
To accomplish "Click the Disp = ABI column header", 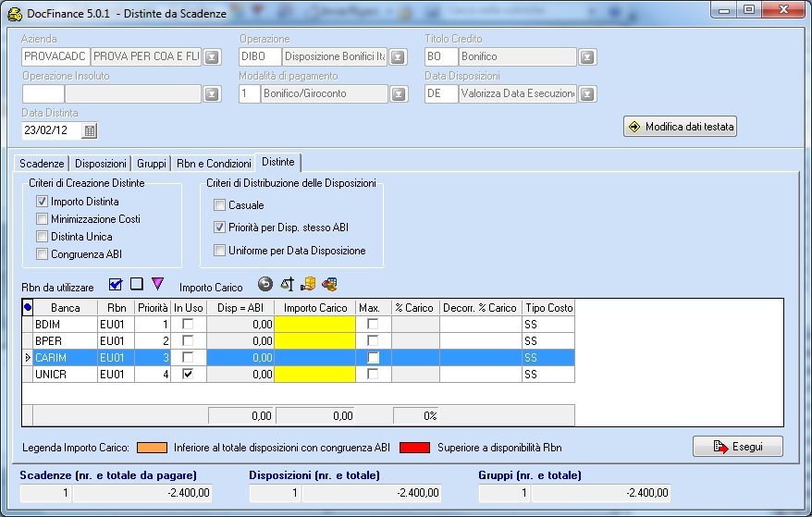I will 240,308.
